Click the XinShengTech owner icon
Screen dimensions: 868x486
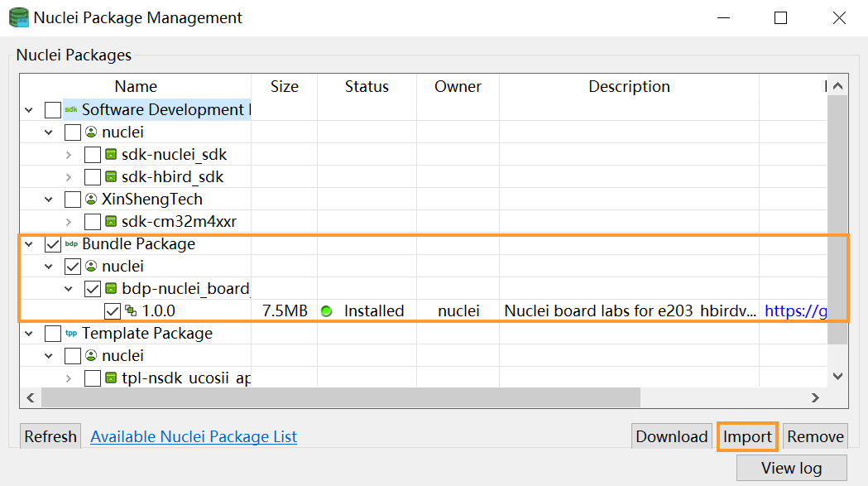tap(92, 200)
